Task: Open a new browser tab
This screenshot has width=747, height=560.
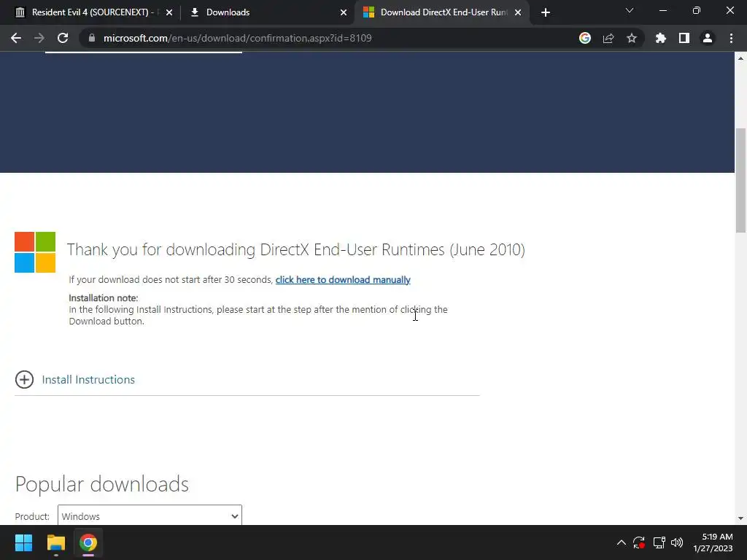Action: click(546, 12)
